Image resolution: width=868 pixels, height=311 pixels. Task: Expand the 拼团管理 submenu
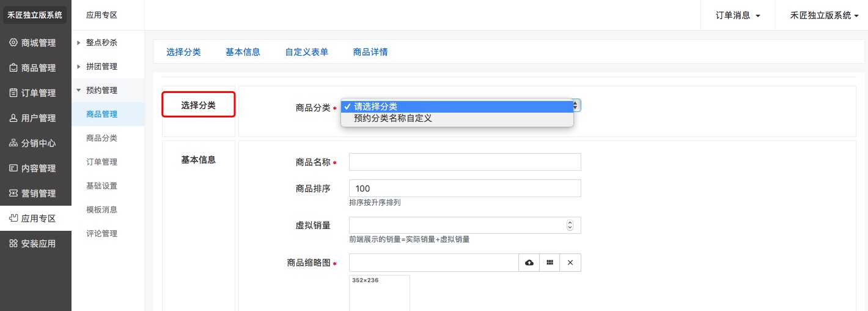101,66
